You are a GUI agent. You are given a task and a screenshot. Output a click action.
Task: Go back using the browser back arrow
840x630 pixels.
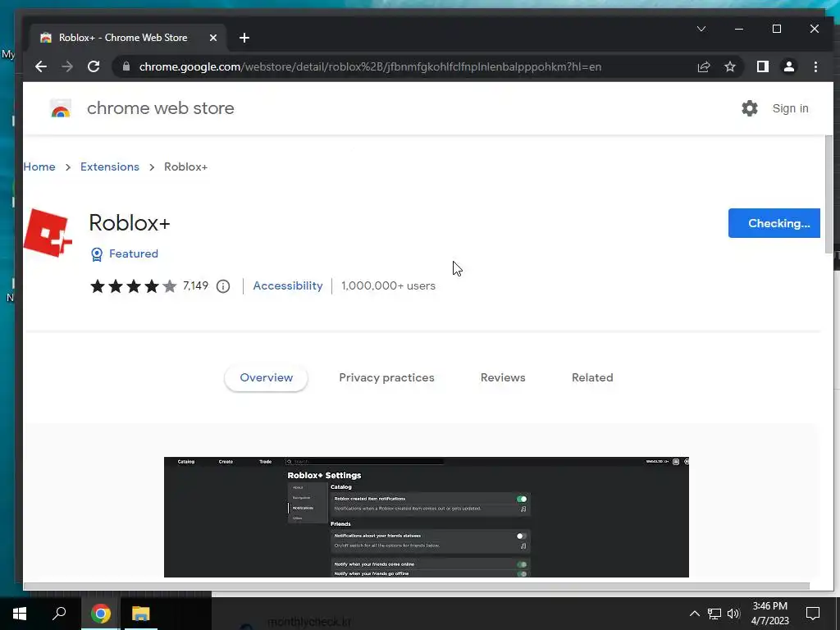pyautogui.click(x=41, y=67)
